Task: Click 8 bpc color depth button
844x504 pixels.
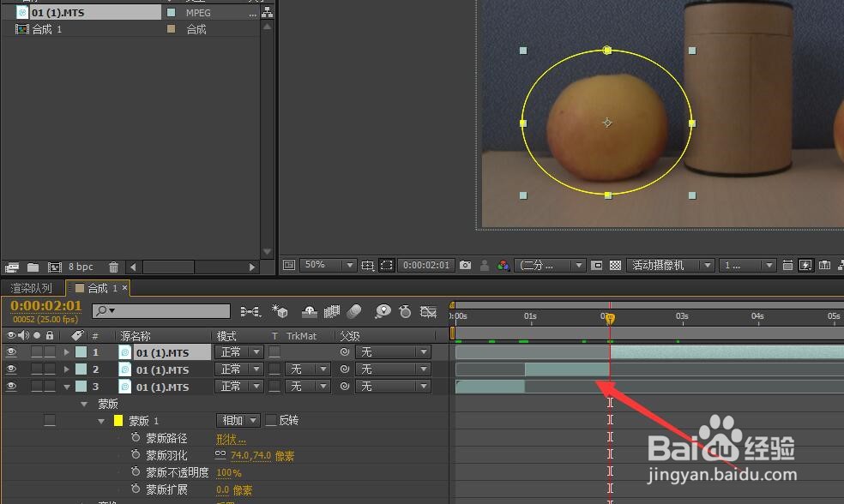Action: (x=81, y=267)
